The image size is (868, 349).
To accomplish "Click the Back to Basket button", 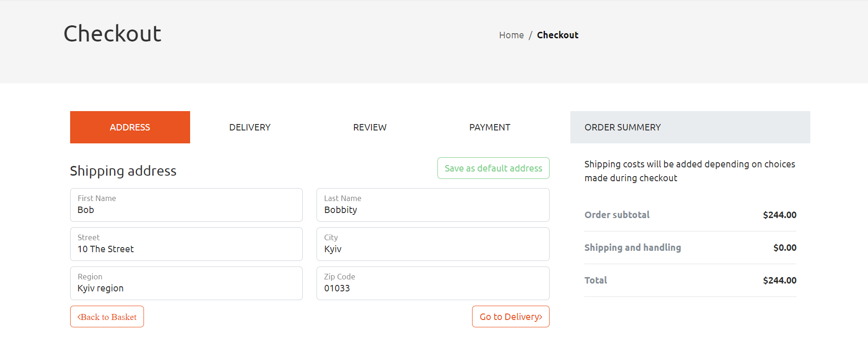I will 107,317.
